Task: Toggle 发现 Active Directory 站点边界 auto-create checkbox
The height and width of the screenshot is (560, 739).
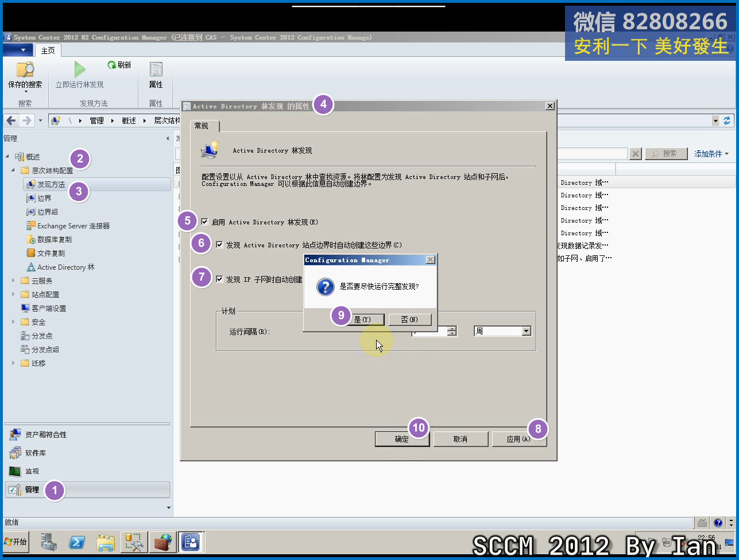Action: click(x=219, y=244)
